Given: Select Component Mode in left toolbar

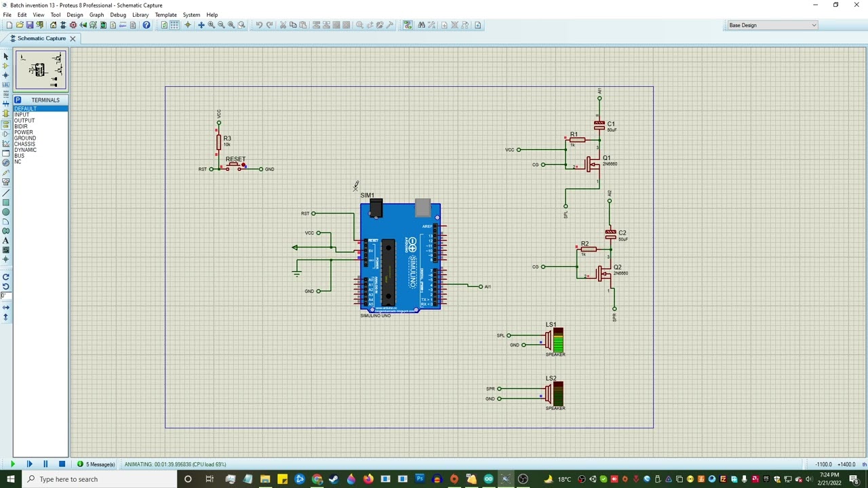Looking at the screenshot, I should click(6, 66).
